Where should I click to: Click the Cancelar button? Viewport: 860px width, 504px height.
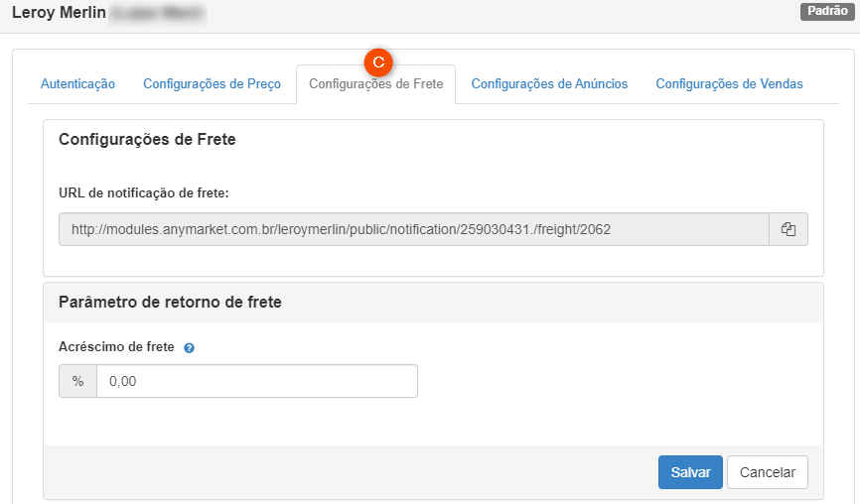pos(768,472)
